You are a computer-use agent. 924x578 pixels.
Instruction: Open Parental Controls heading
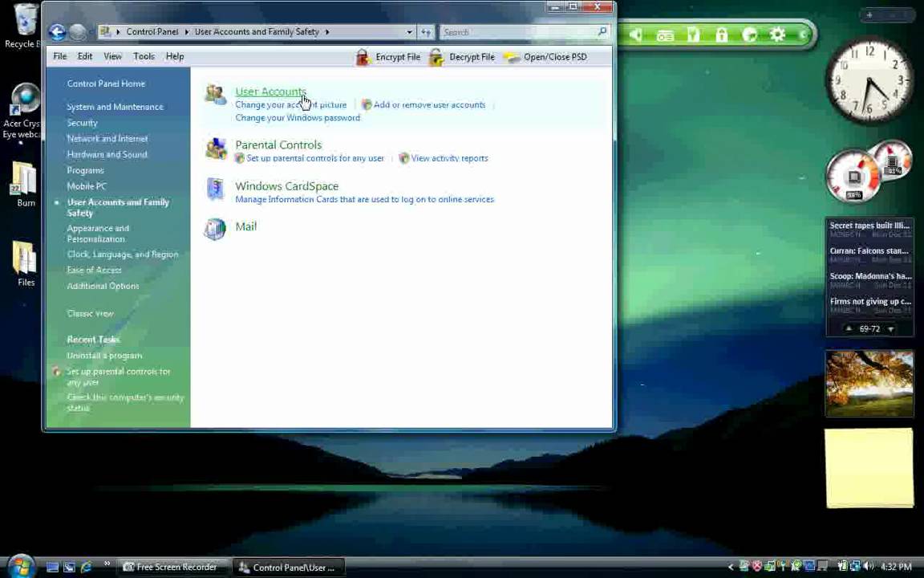click(278, 145)
